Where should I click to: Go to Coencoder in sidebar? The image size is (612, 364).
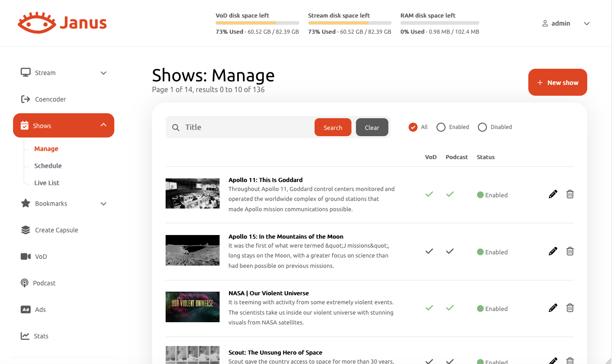[x=50, y=99]
